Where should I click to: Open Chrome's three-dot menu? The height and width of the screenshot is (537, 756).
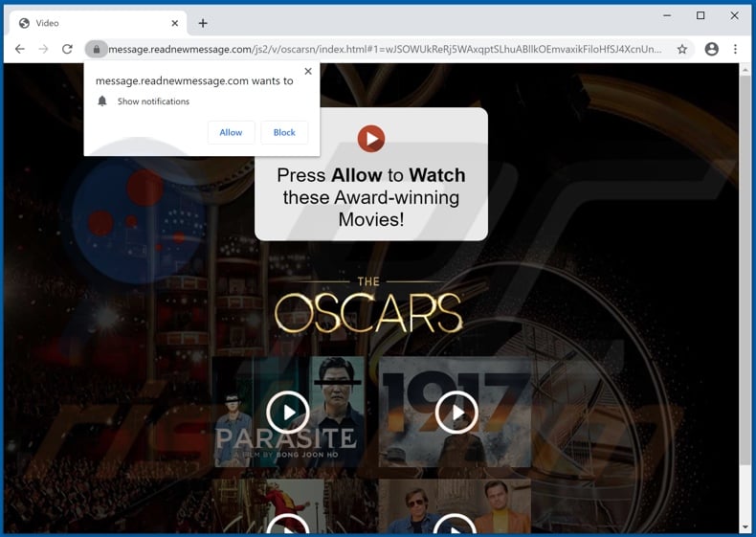click(x=735, y=49)
